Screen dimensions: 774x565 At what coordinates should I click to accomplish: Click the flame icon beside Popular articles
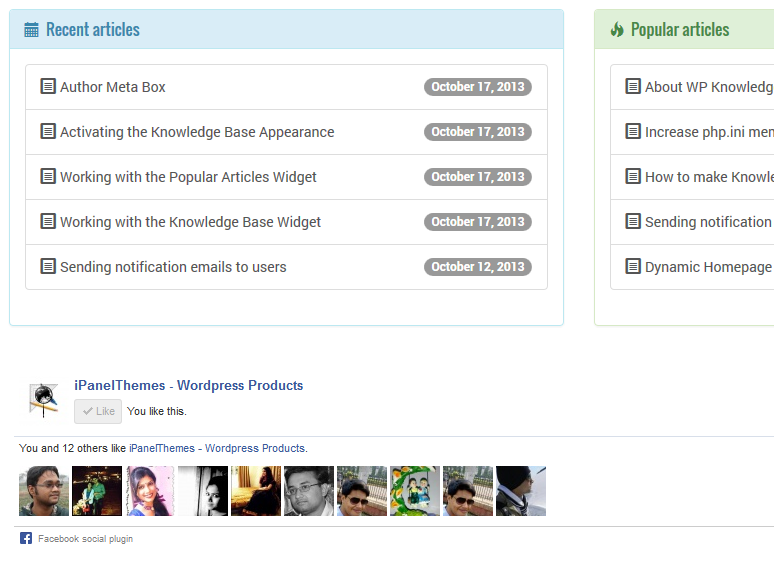point(617,30)
